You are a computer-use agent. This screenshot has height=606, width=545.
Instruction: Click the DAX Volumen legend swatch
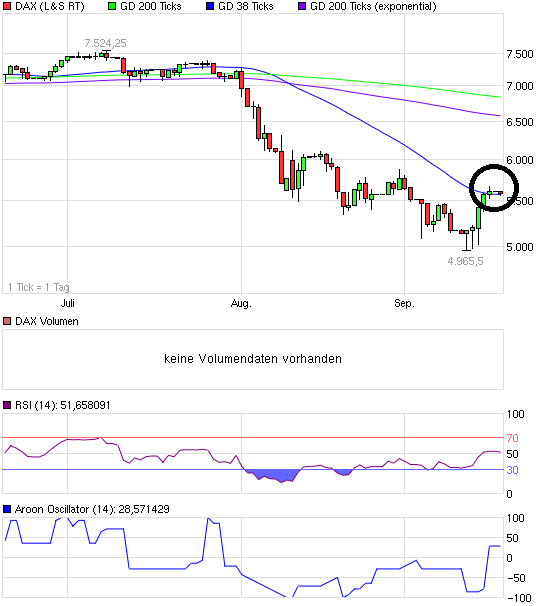pyautogui.click(x=7, y=321)
